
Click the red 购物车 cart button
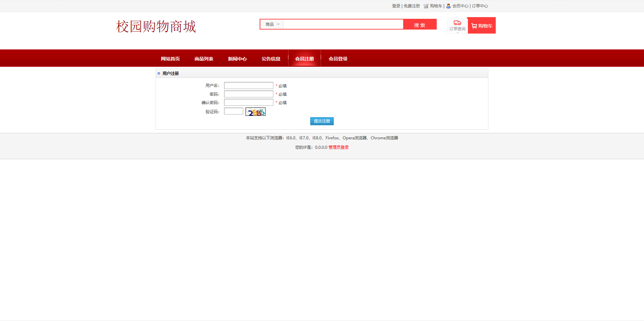pos(482,26)
